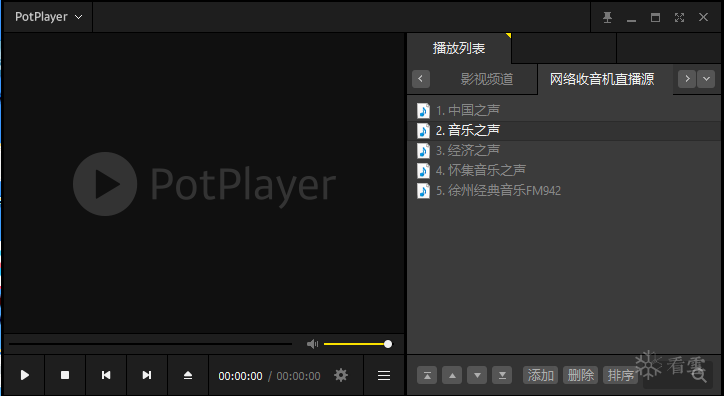
Task: Select playlist item 4. 怀集音乐之声
Action: tap(564, 170)
